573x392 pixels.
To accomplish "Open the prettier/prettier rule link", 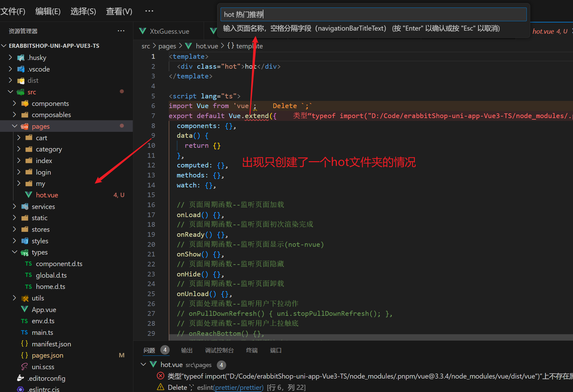I will pos(239,387).
